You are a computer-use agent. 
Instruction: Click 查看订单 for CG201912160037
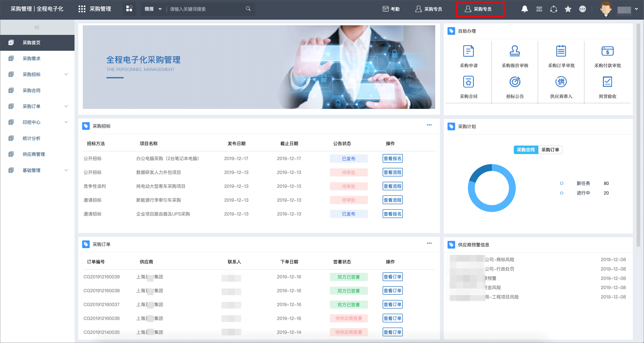[x=392, y=305]
